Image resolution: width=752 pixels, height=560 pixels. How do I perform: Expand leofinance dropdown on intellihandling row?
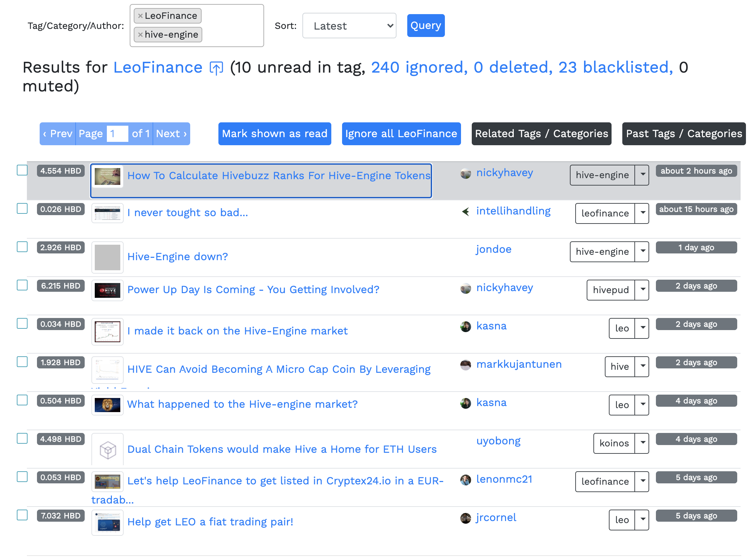(x=641, y=213)
